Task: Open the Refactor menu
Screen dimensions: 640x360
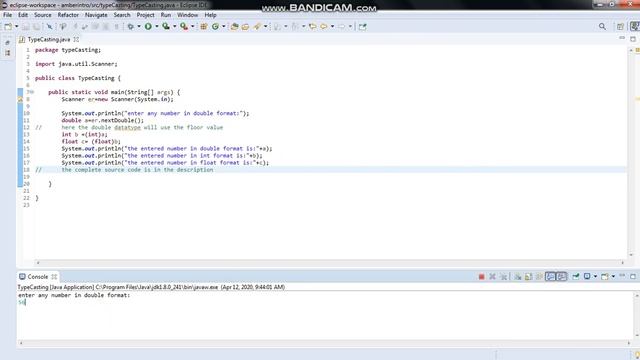Action: [68, 15]
